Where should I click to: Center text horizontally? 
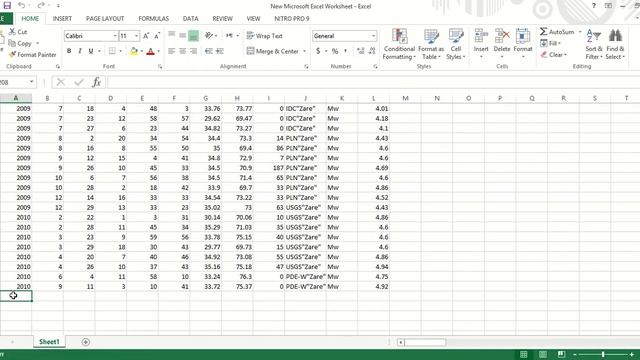click(x=182, y=51)
